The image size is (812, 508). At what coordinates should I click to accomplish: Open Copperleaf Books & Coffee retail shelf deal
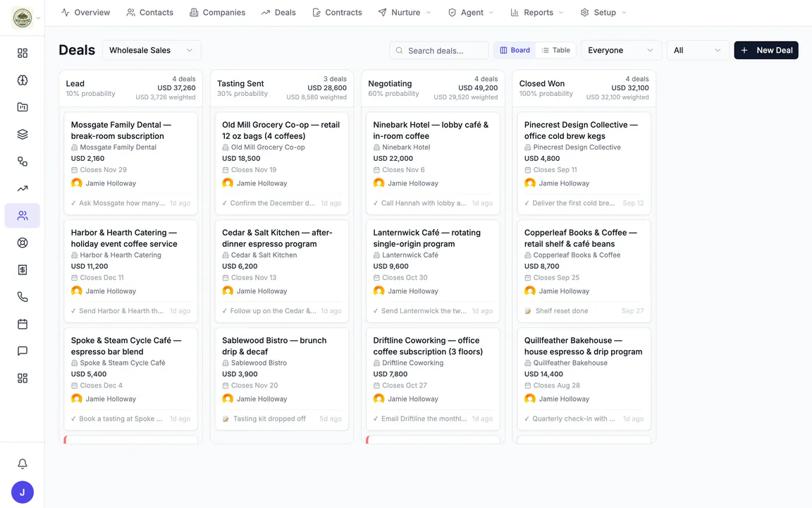pos(584,271)
